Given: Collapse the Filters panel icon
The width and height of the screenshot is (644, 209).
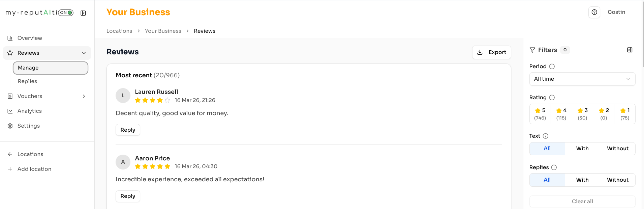Looking at the screenshot, I should (630, 50).
